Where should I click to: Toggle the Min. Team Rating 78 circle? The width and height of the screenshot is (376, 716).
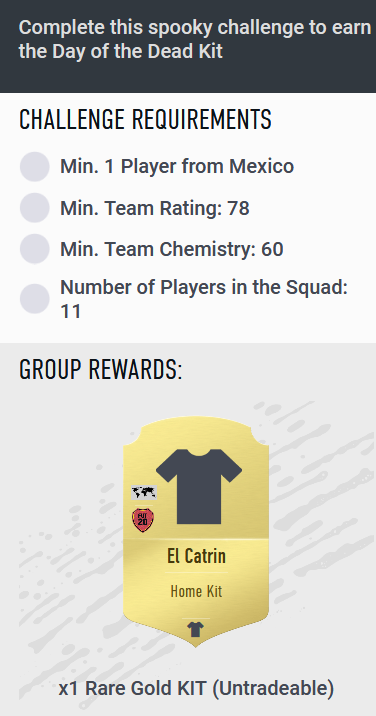coord(35,208)
